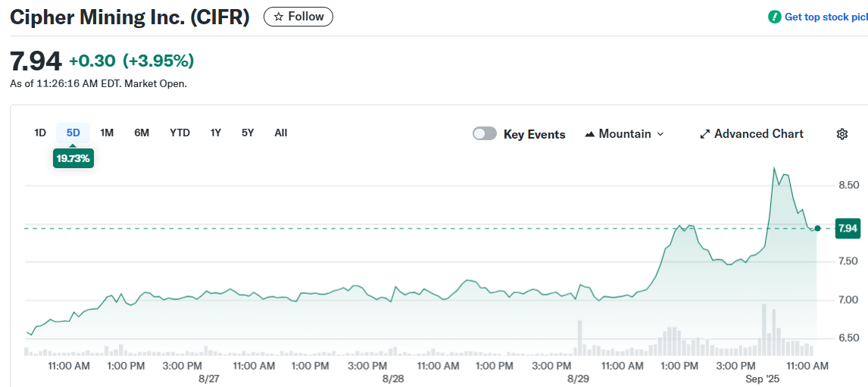Select the 1D time range tab
The height and width of the screenshot is (387, 868).
click(40, 133)
